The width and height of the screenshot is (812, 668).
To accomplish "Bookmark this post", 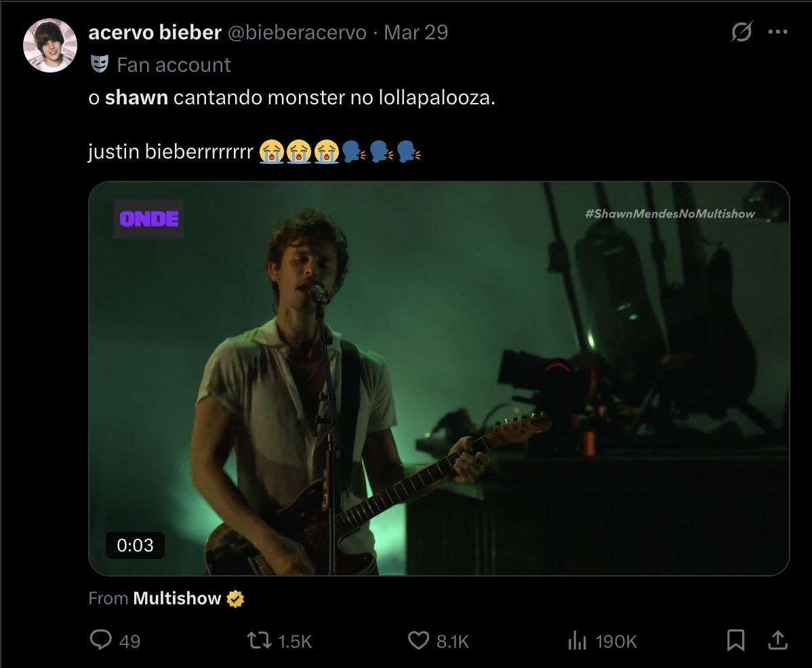I will 735,641.
